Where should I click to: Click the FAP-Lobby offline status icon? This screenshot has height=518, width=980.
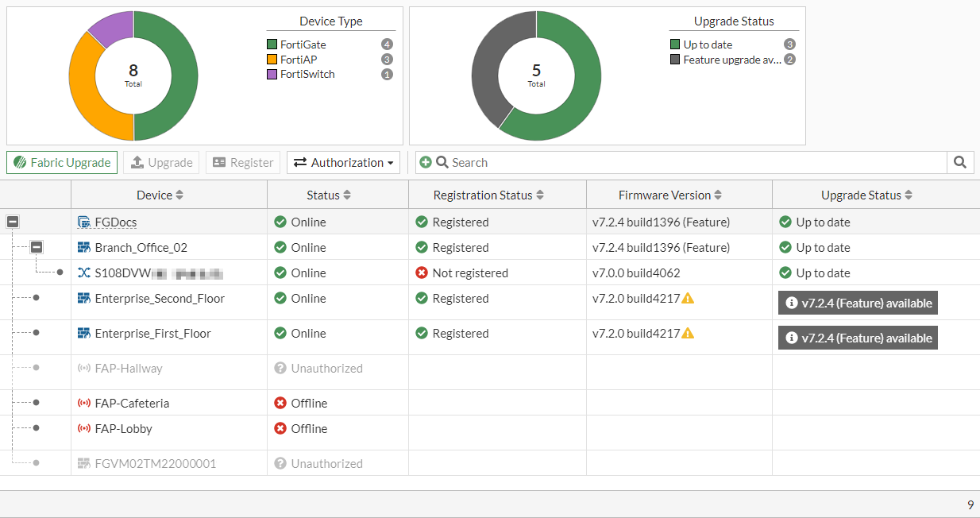point(280,429)
